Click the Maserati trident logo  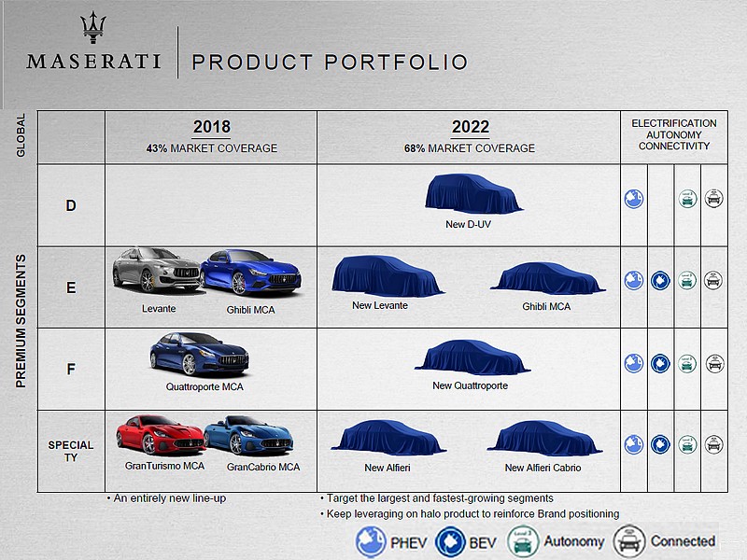click(93, 28)
